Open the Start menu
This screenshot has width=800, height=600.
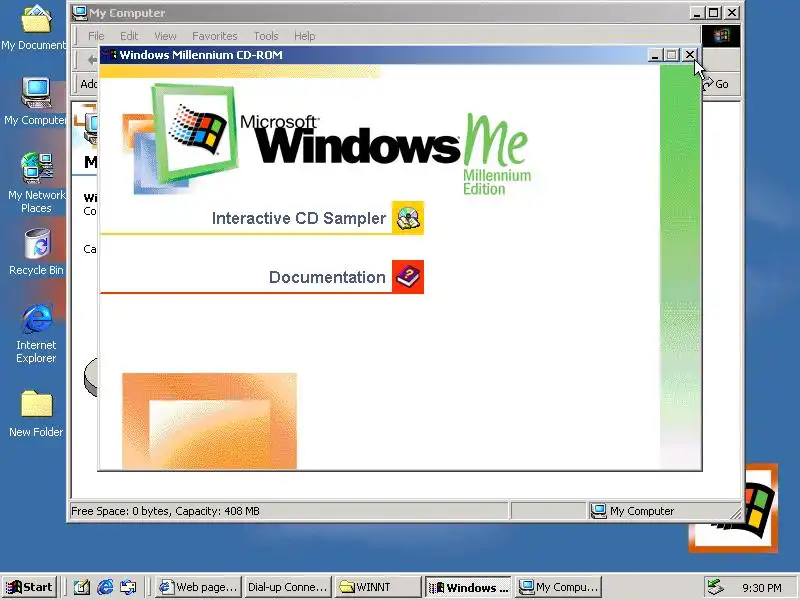30,587
